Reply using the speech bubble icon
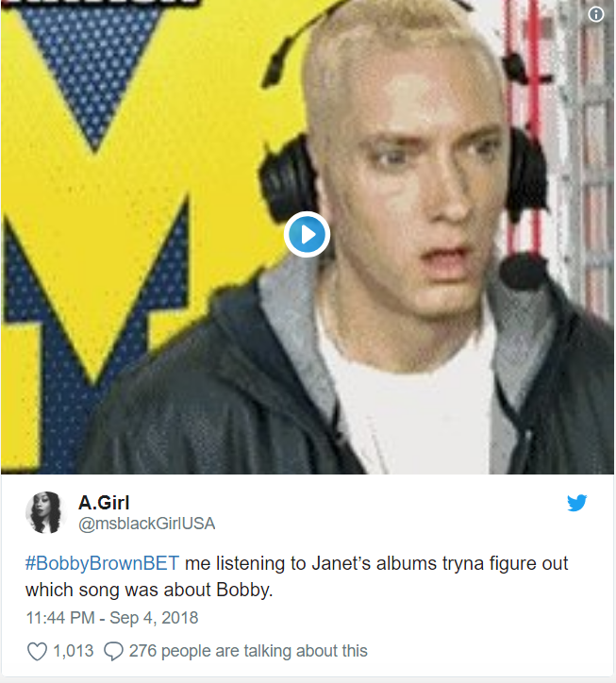Screen dimensions: 616x683 click(113, 651)
